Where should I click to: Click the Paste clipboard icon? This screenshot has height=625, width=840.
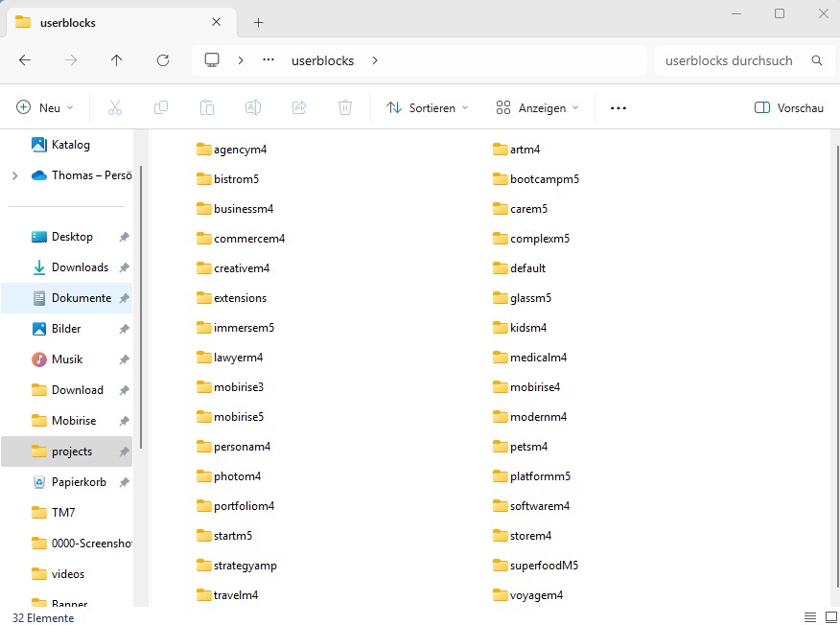click(x=207, y=108)
